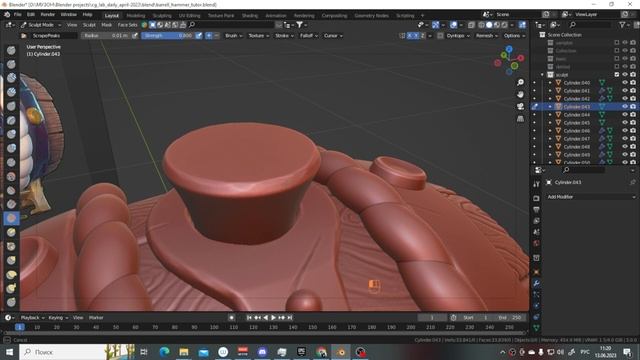Viewport: 640px width, 360px height.
Task: Toggle strength pressure sensitivity button
Action: point(198,36)
